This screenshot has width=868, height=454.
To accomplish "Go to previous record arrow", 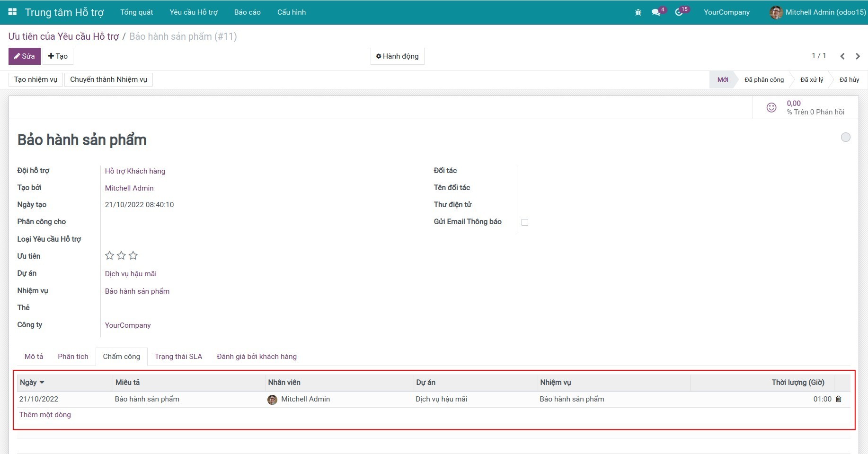I will pyautogui.click(x=842, y=56).
